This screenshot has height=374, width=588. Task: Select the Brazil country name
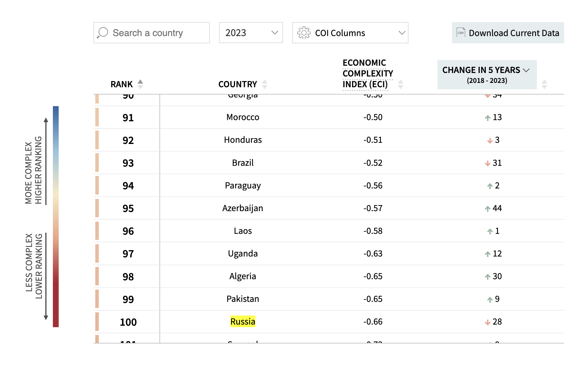pos(243,163)
